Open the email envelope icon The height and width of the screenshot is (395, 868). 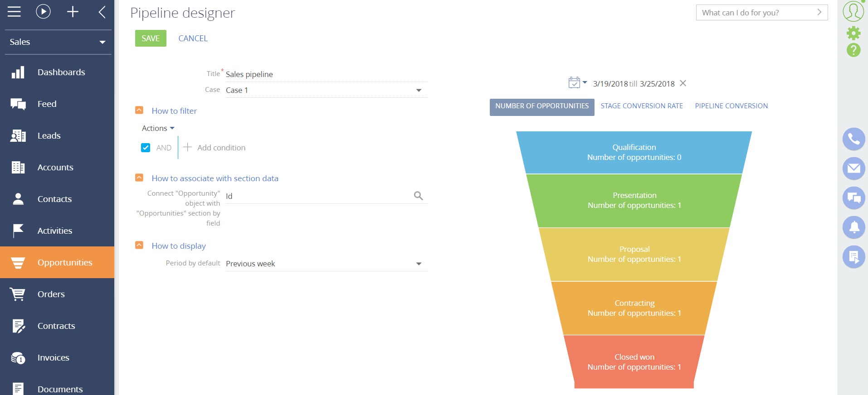[x=853, y=169]
